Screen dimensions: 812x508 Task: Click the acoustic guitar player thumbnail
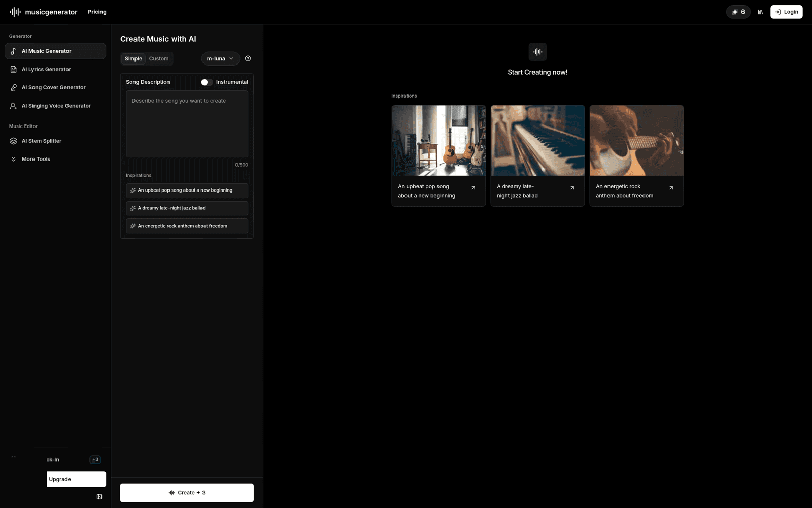[636, 140]
